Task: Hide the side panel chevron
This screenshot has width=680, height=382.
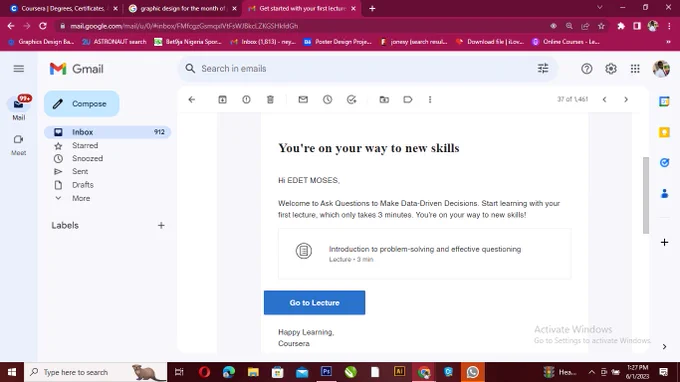Action: click(664, 346)
